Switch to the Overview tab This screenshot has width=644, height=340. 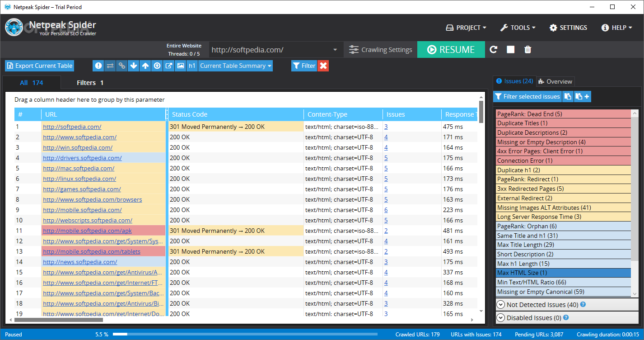[x=555, y=81]
